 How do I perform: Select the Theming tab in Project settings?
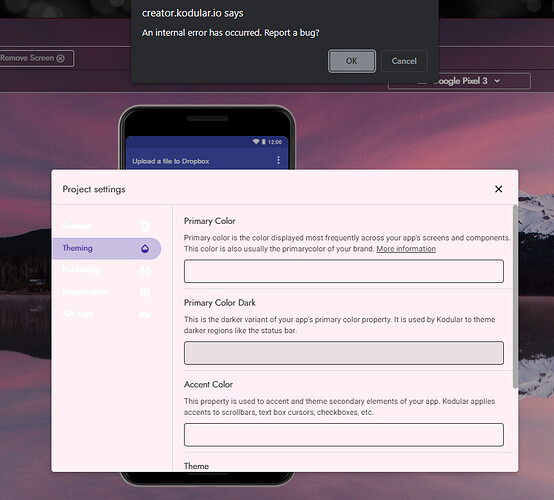[x=106, y=248]
